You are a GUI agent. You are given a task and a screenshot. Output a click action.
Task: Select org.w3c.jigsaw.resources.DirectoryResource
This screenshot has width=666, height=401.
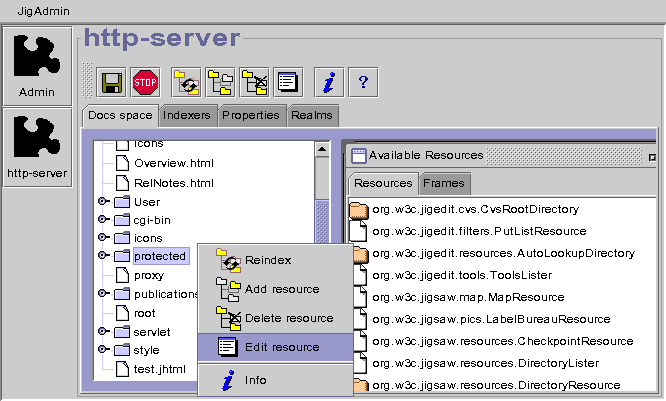[497, 385]
